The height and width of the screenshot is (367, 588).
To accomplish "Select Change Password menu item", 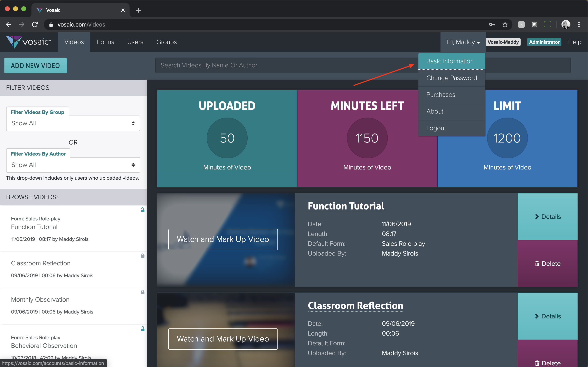I will [x=452, y=78].
